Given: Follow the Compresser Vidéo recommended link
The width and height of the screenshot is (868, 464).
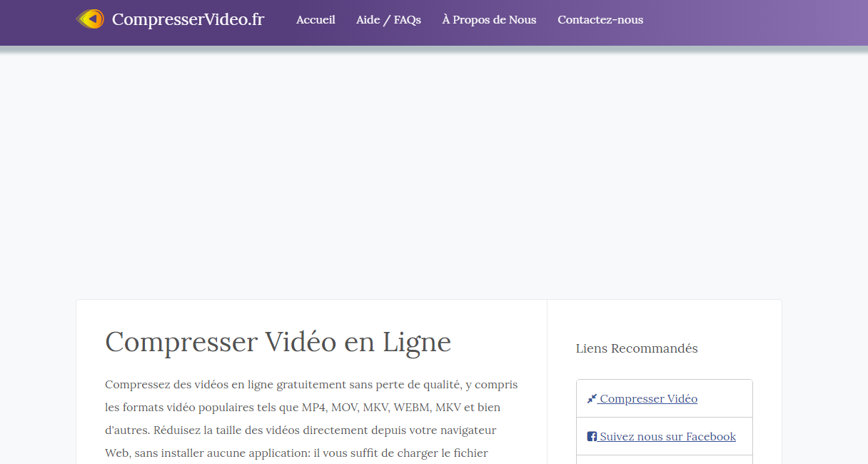Looking at the screenshot, I should tap(648, 399).
